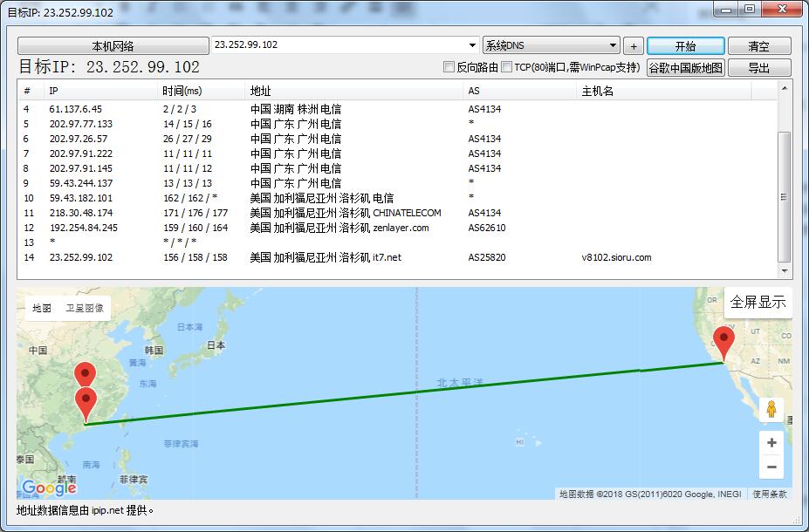Toggle the TCP port 80 checkbox
Image resolution: width=809 pixels, height=532 pixels.
coord(507,67)
